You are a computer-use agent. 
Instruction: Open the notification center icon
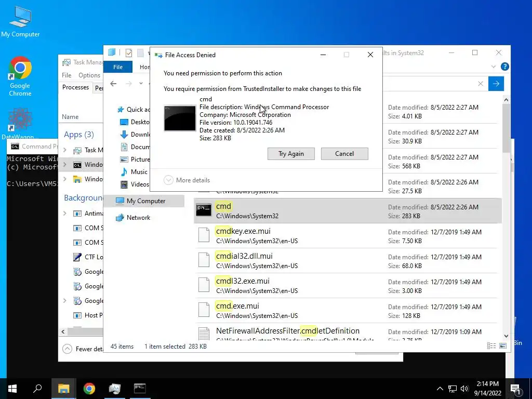516,389
